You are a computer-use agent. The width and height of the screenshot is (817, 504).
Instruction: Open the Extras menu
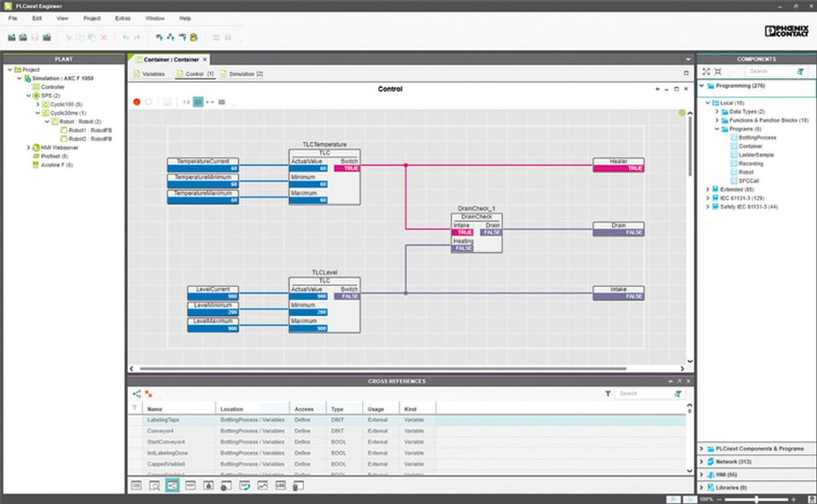pos(123,17)
